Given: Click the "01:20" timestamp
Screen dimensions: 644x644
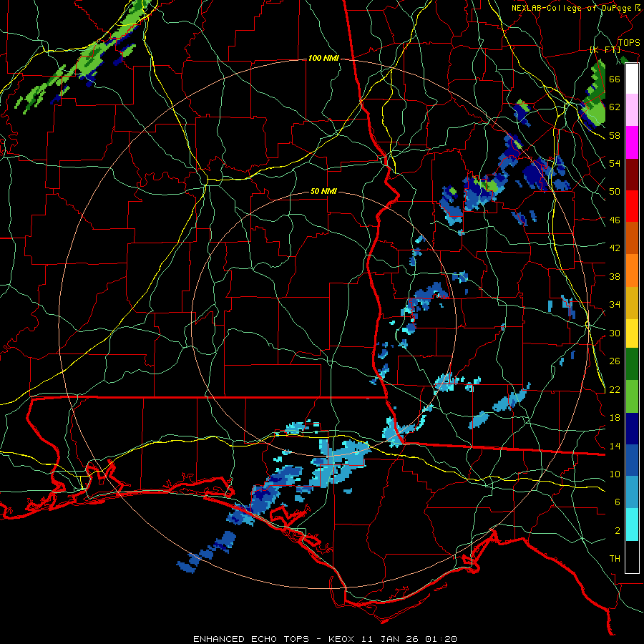Looking at the screenshot, I should tap(441, 639).
